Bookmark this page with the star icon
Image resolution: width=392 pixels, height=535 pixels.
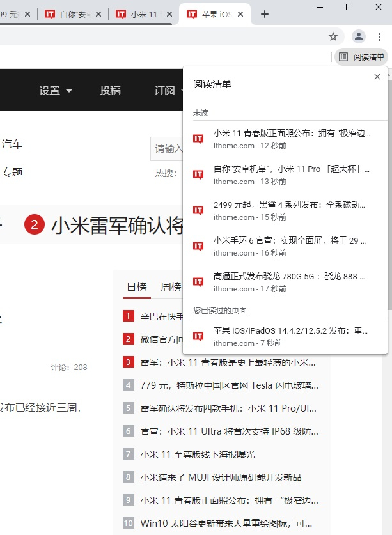[x=333, y=36]
